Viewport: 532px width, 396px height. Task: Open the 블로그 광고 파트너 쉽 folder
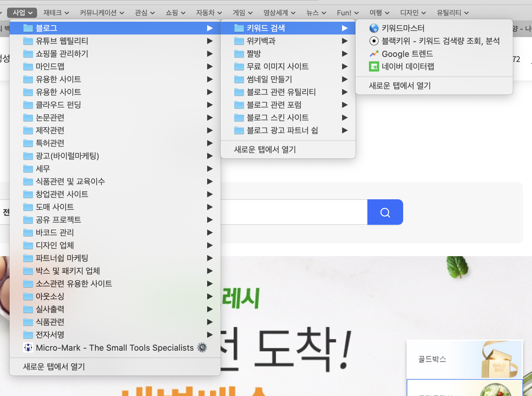click(288, 130)
